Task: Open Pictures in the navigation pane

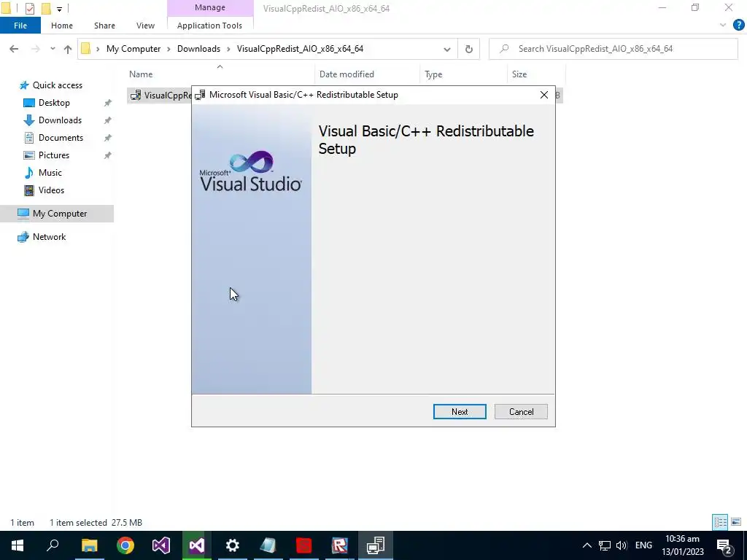Action: coord(53,155)
